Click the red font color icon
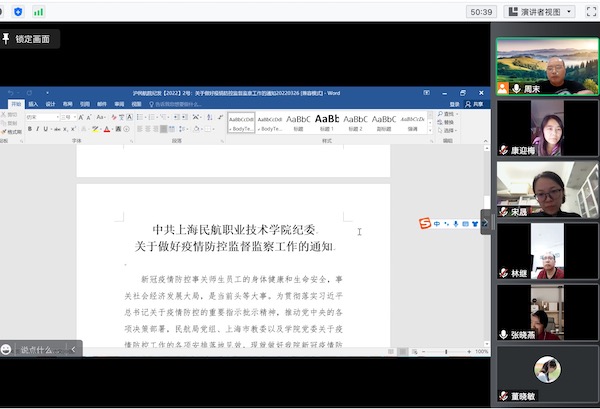Viewport: 600px width, 409px height. tap(107, 129)
